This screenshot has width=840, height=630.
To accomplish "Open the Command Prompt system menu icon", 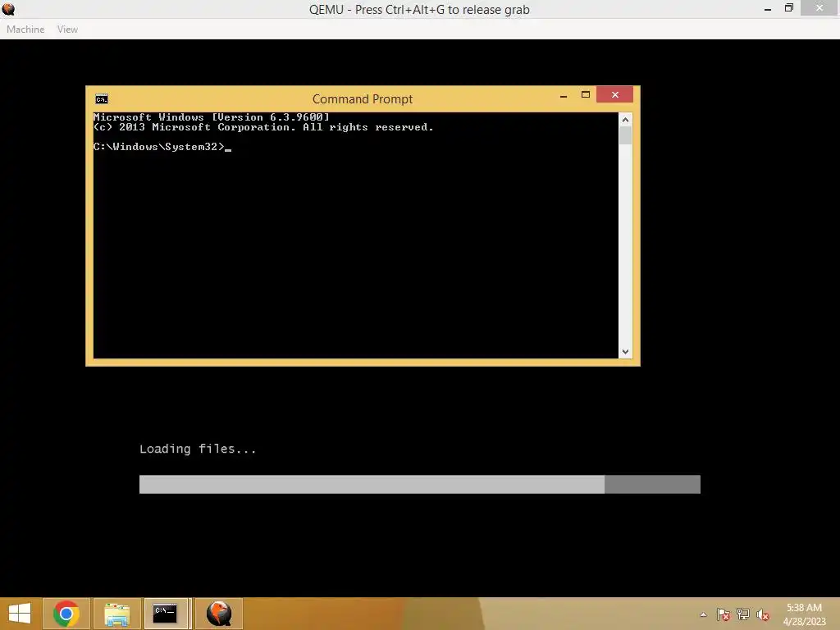I will click(x=101, y=99).
